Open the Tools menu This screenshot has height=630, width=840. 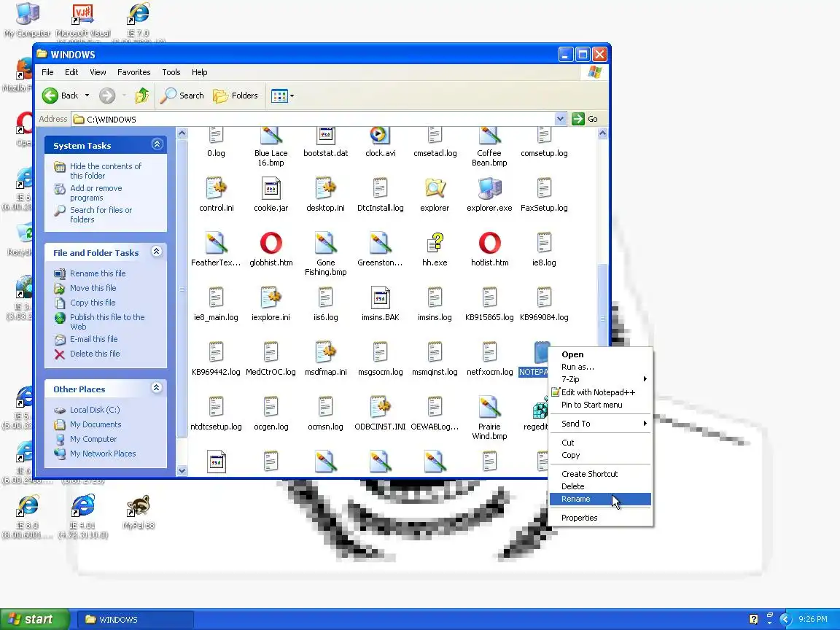coord(171,72)
